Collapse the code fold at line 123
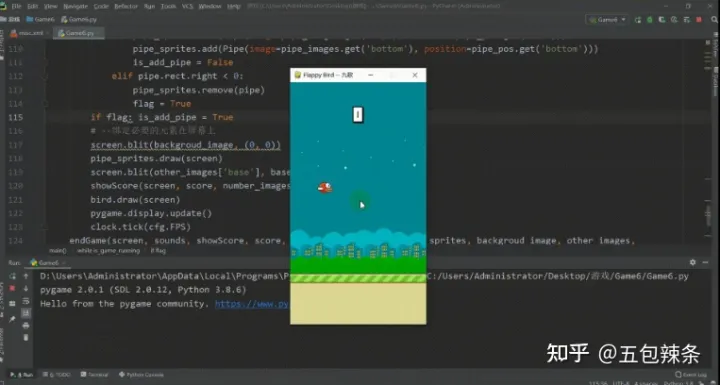This screenshot has width=720, height=385. [x=45, y=227]
